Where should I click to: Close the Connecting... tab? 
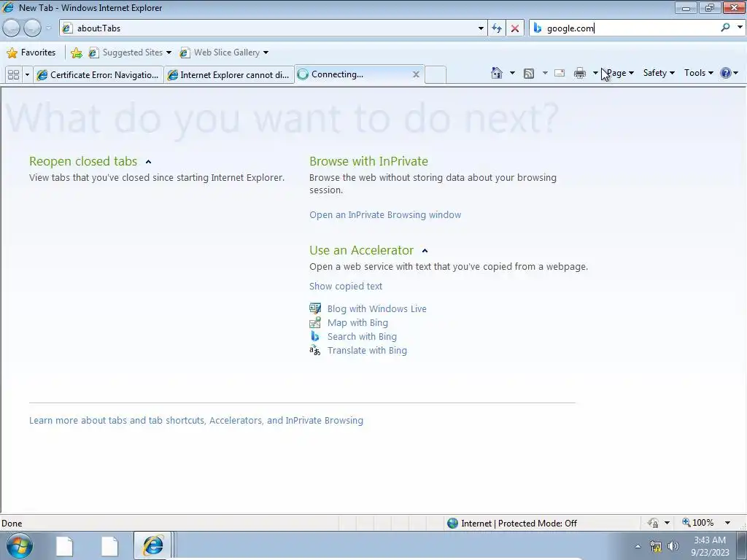point(416,74)
